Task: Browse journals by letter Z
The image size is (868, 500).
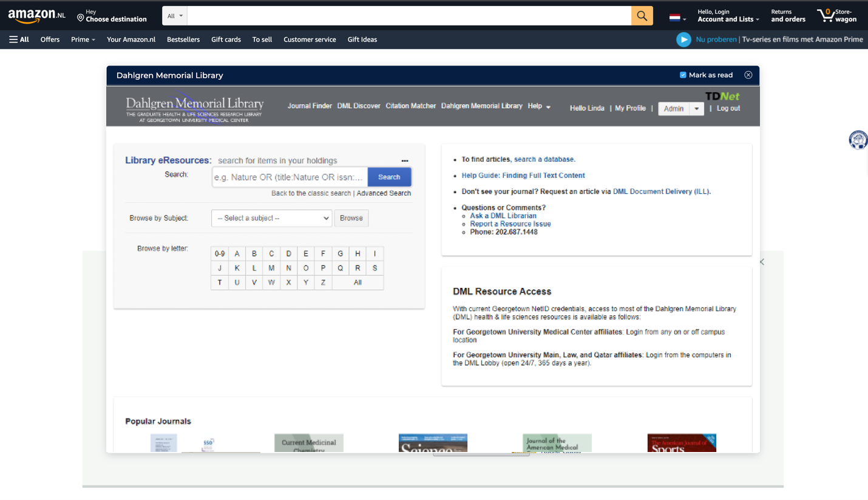Action: (324, 283)
